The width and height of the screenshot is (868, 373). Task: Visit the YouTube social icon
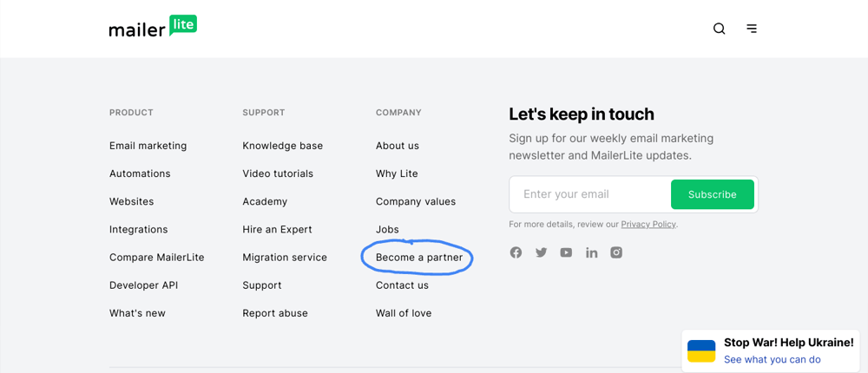tap(566, 253)
